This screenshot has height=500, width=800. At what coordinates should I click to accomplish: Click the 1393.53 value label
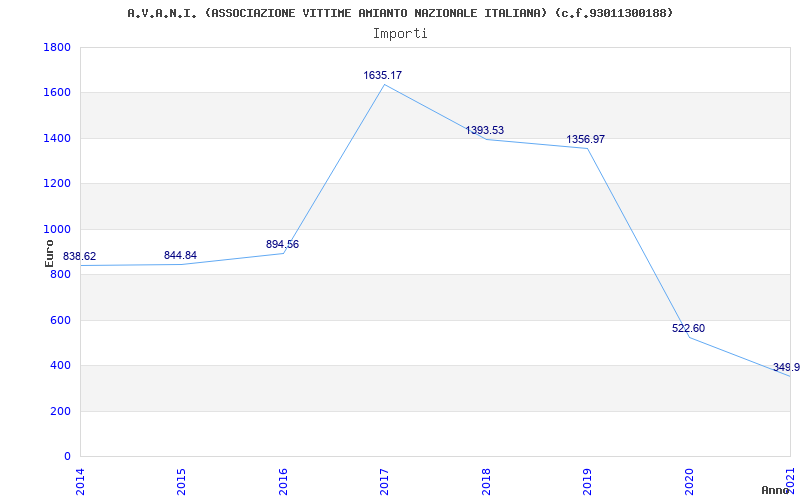[484, 130]
